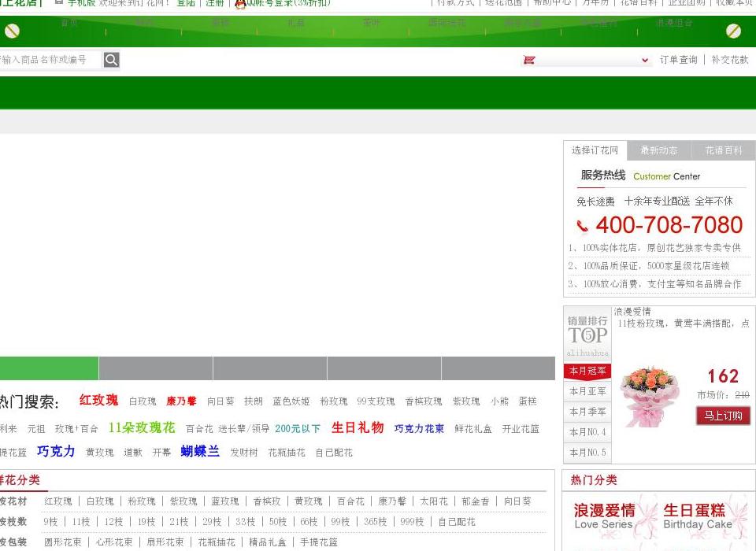This screenshot has height=551, width=756.
Task: Choose 999枝 in 按枝数 row
Action: [x=412, y=522]
